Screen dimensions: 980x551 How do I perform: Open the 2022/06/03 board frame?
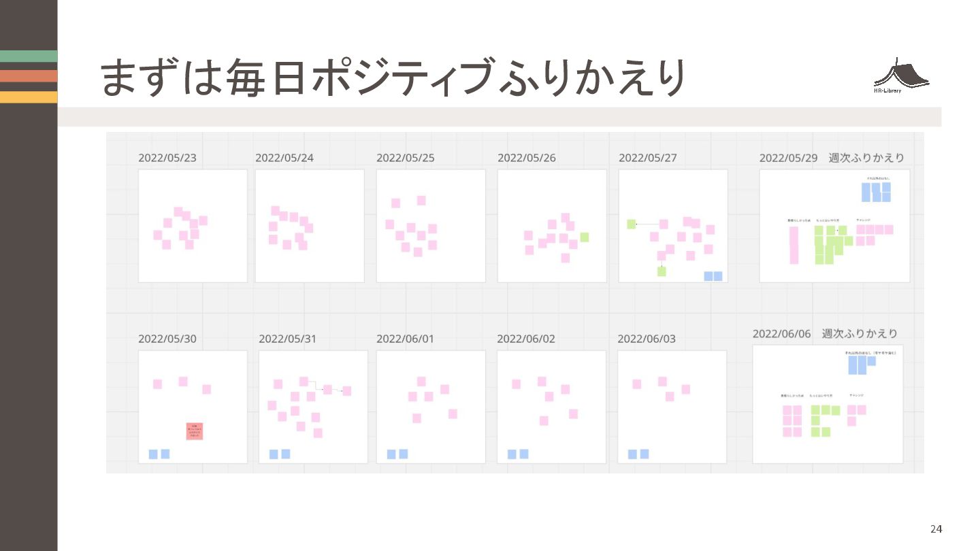coord(672,407)
